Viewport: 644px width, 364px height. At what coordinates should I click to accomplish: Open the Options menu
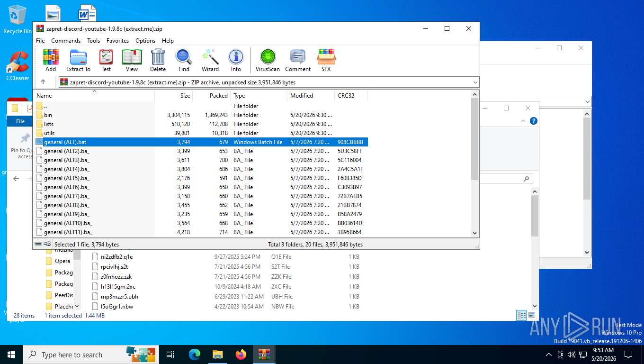pyautogui.click(x=145, y=41)
